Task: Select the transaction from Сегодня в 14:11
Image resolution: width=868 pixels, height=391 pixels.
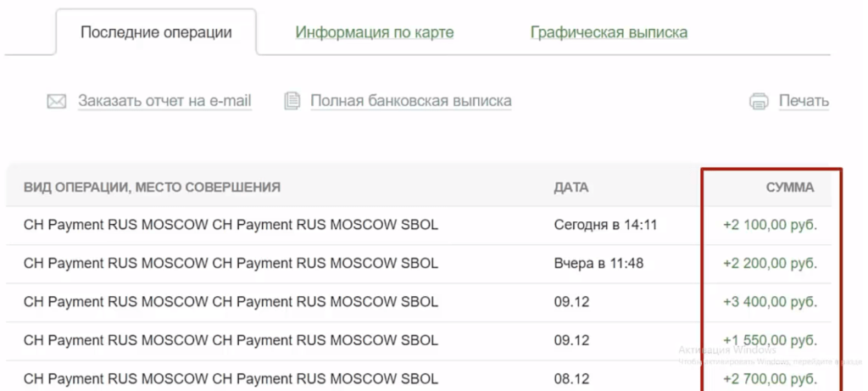Action: click(x=231, y=226)
